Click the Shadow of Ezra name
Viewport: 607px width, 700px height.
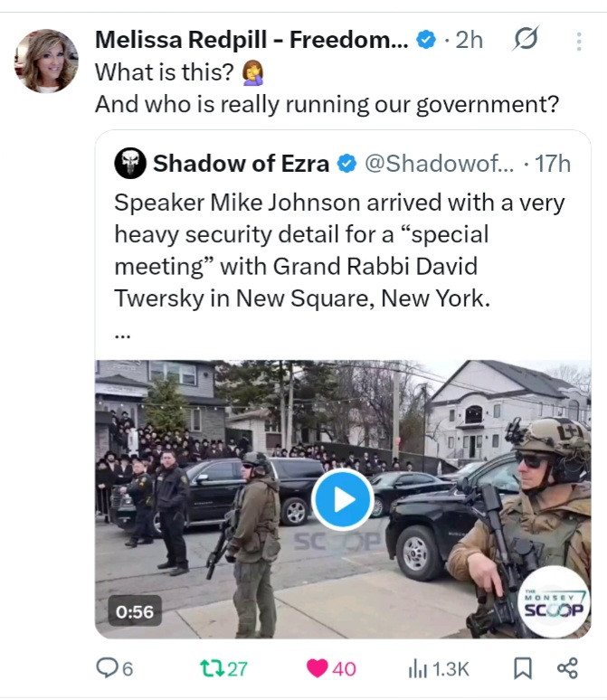241,164
